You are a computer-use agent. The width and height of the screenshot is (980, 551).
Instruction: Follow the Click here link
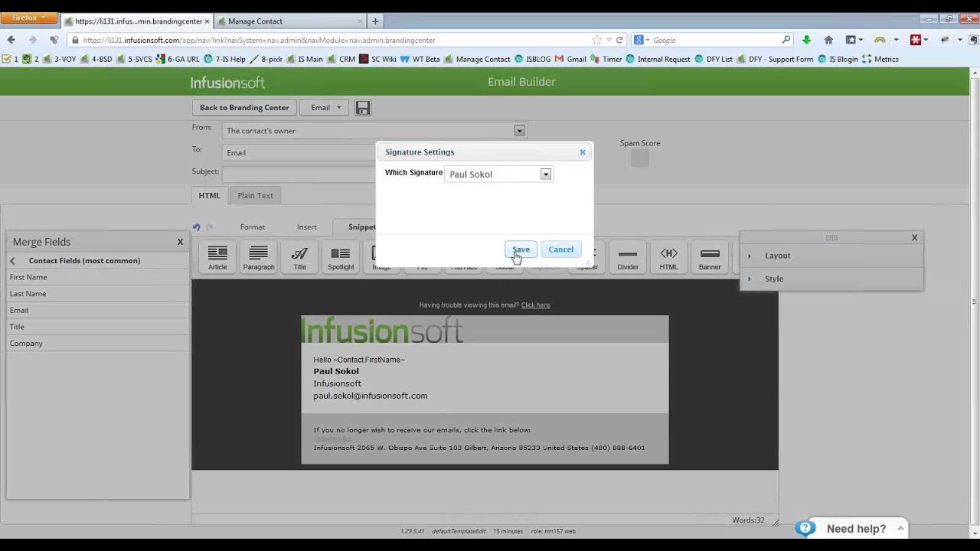point(535,305)
